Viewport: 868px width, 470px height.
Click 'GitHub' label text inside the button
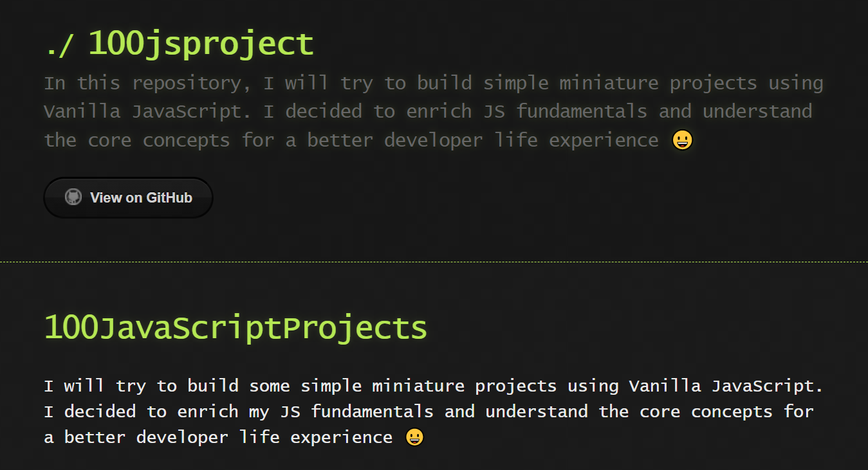169,197
